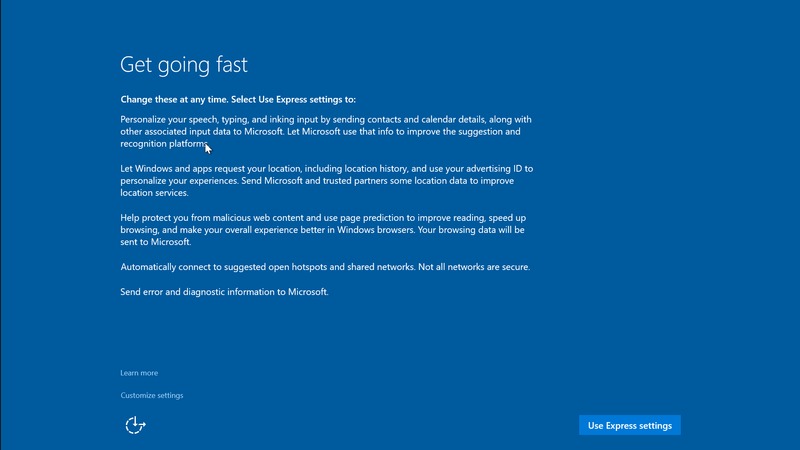Click the 'Send error and diagnostic information' sentence
The image size is (800, 450).
pyautogui.click(x=224, y=292)
